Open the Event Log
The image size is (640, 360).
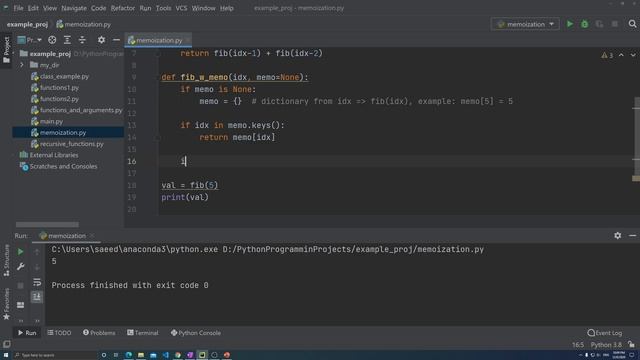(605, 333)
